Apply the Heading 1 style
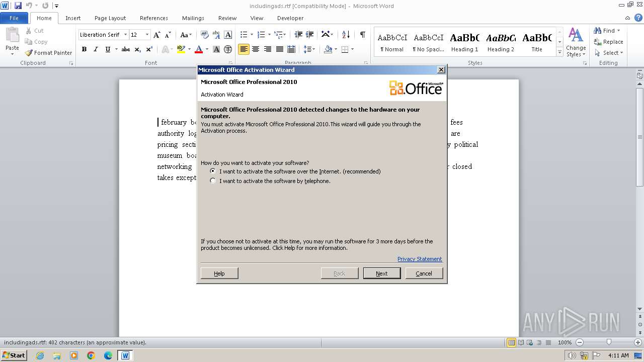Viewport: 644px width, 362px height. [465, 42]
